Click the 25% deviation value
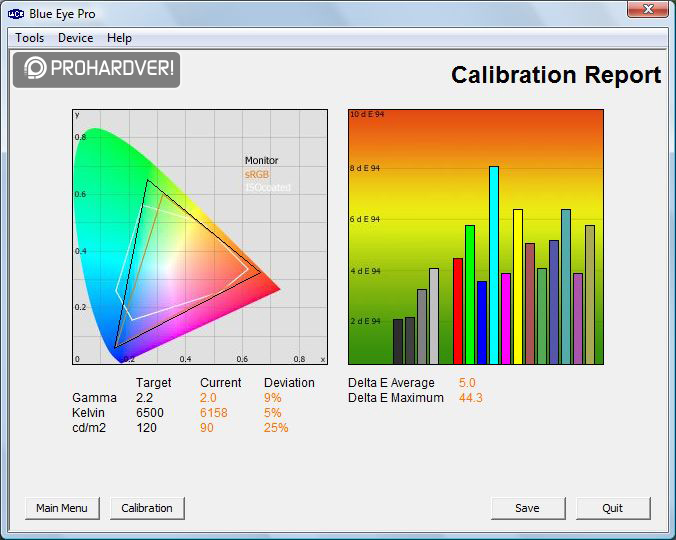The width and height of the screenshot is (676, 540). tap(276, 428)
